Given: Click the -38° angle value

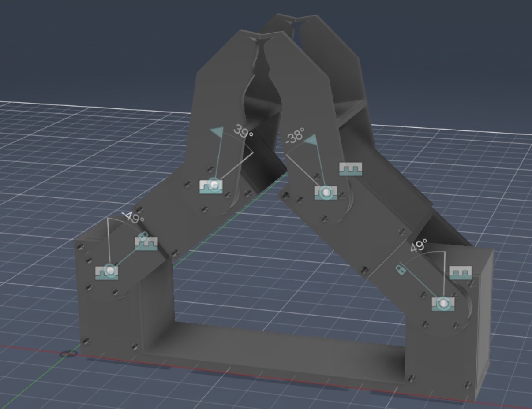Looking at the screenshot, I should pos(295,136).
